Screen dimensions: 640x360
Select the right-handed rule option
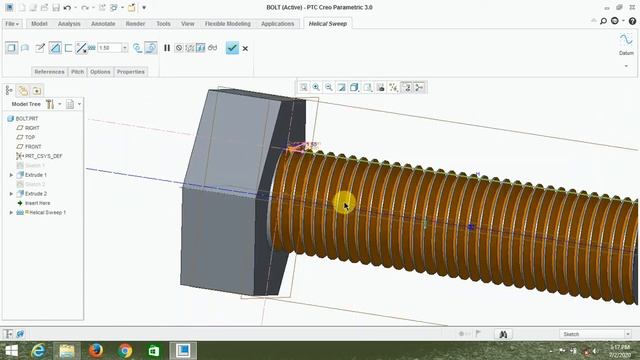[x=151, y=48]
